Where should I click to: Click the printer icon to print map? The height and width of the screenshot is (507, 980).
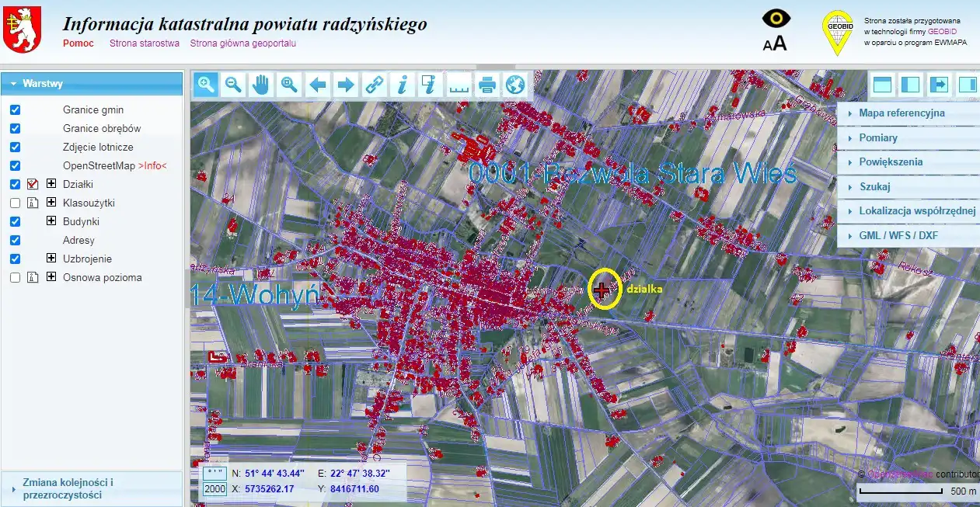click(x=487, y=85)
